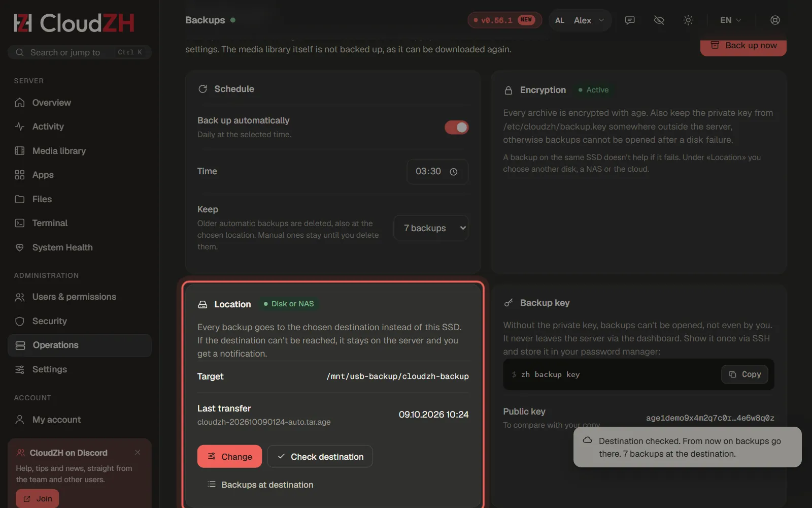Click the /mnt/usb-backup/cloudzh-backup target path
This screenshot has height=508, width=812.
(397, 376)
